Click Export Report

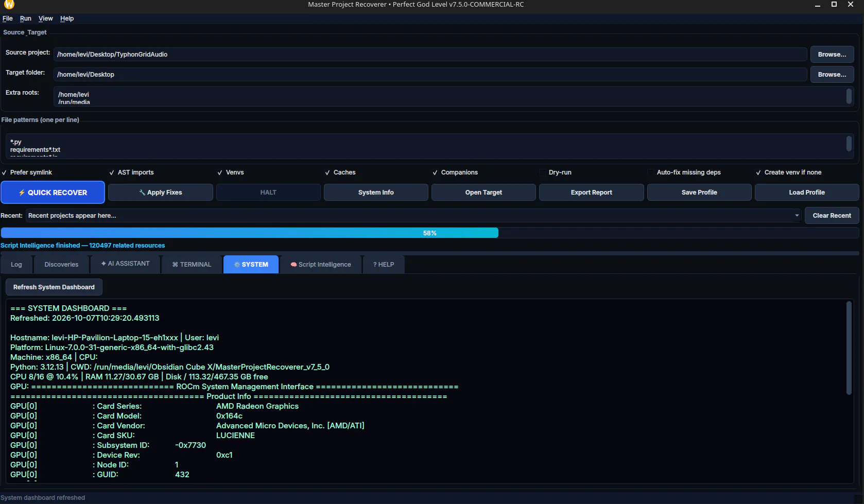coord(592,193)
